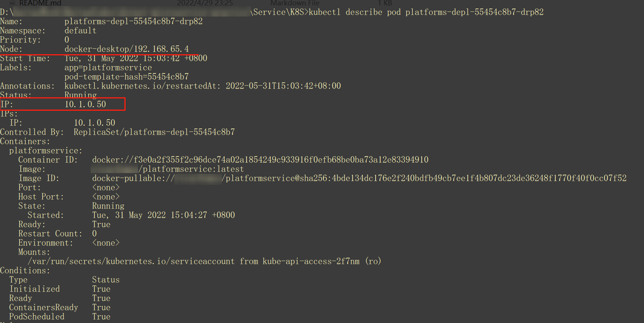
Task: Click the Markdown File type label
Action: click(x=295, y=3)
